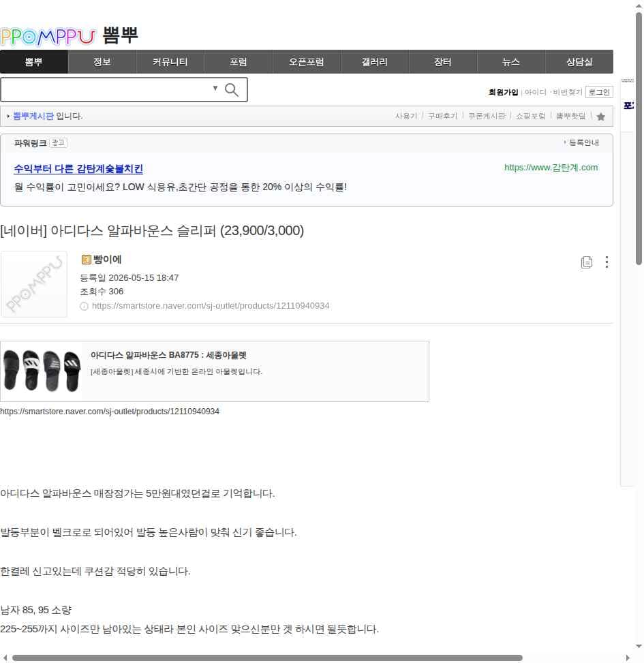Open the 포럼 tab
Viewport: 644px width, 663px height.
238,62
